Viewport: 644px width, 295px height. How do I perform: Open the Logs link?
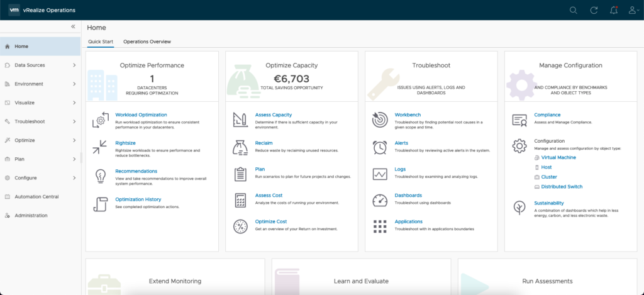[x=400, y=169]
